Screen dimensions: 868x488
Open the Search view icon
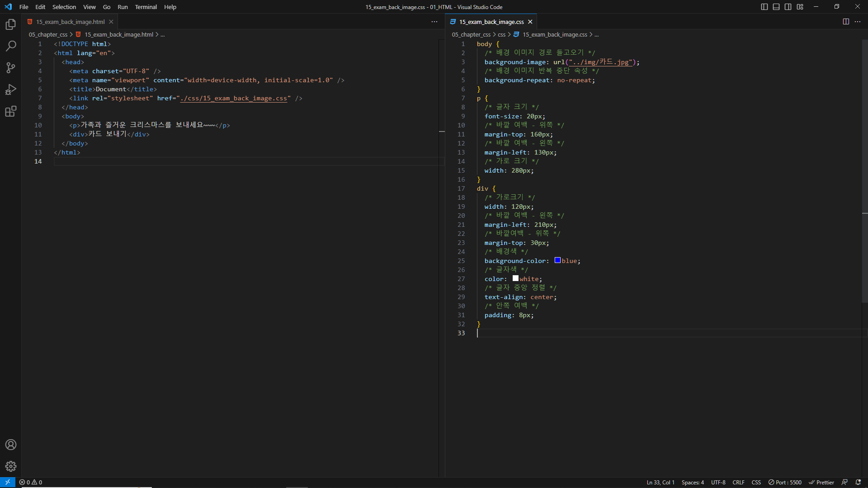click(11, 46)
